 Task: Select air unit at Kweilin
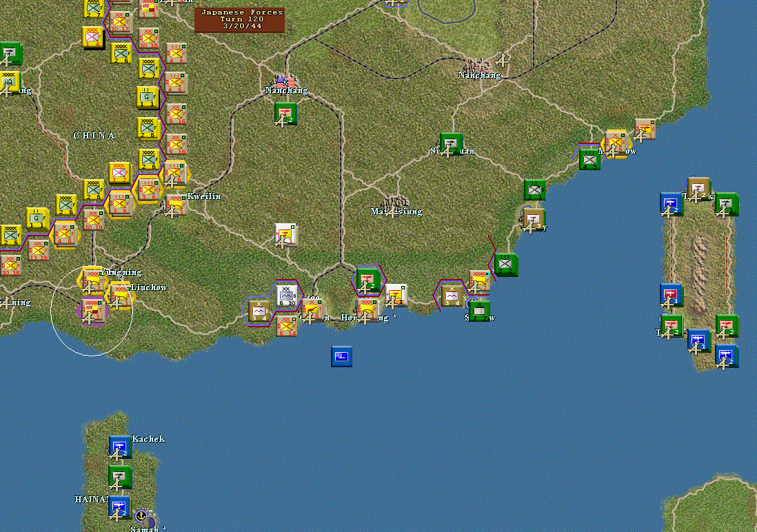174,205
